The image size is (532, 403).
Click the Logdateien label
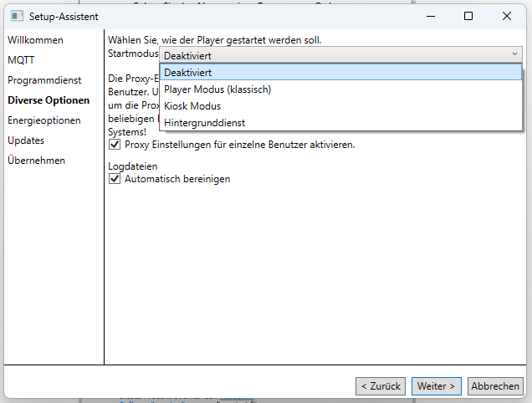[x=133, y=166]
